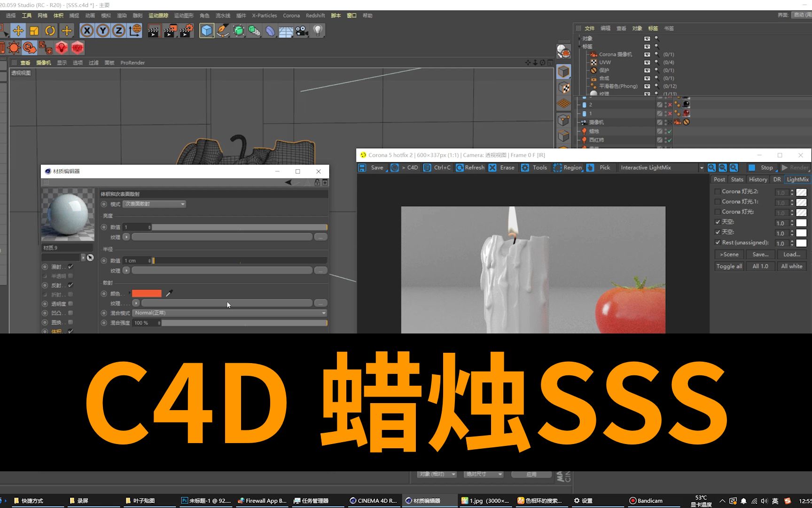Click the 材质.9 material preview sphere
The width and height of the screenshot is (812, 508).
click(68, 215)
